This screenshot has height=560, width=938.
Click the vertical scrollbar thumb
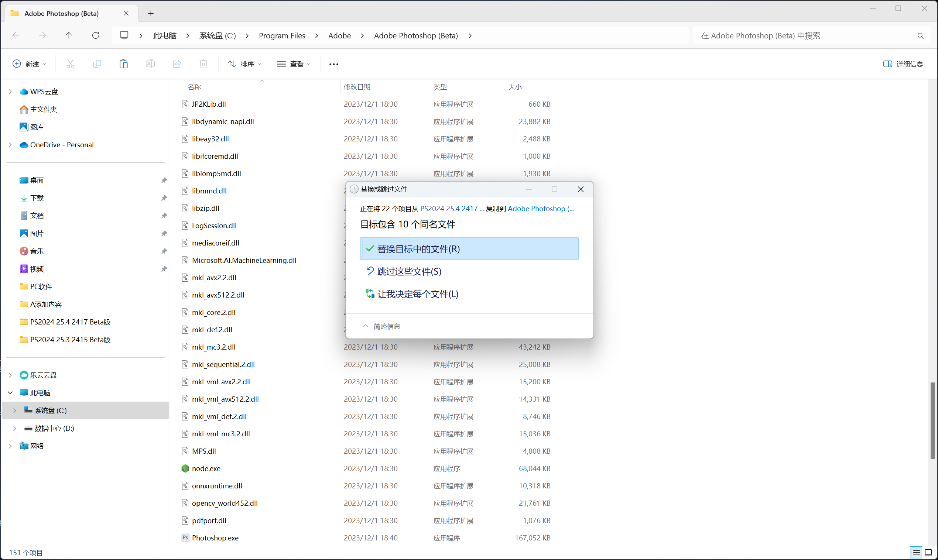point(932,421)
